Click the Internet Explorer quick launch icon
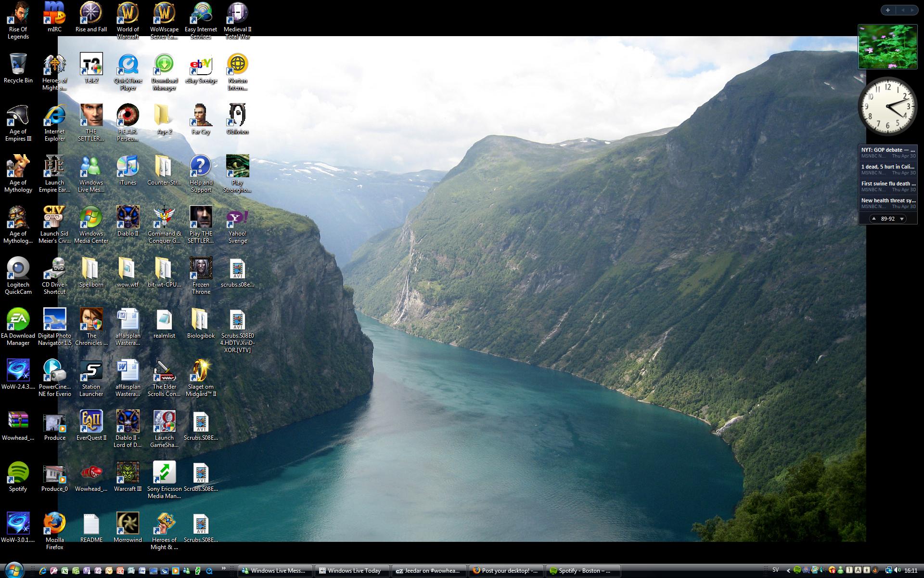Screen dimensions: 924x578 click(x=43, y=571)
